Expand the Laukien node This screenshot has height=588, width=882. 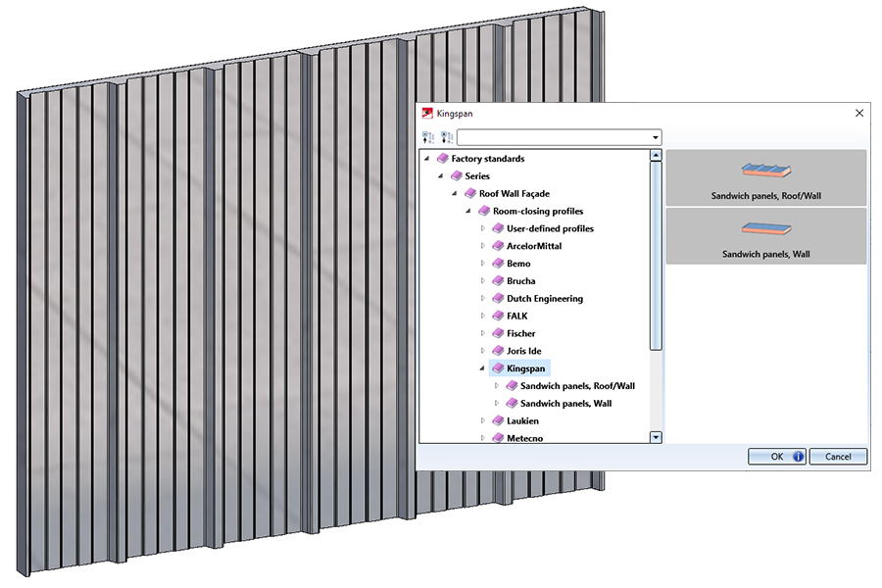pos(482,420)
